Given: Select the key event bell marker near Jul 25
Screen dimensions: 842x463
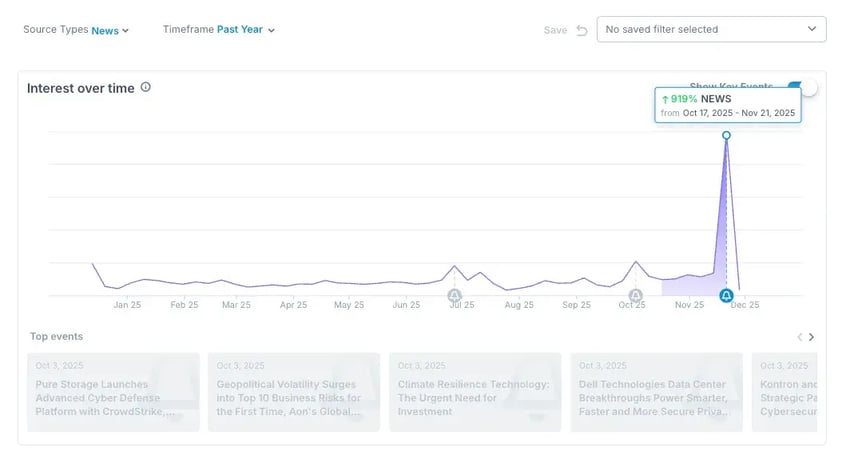Looking at the screenshot, I should click(x=455, y=296).
